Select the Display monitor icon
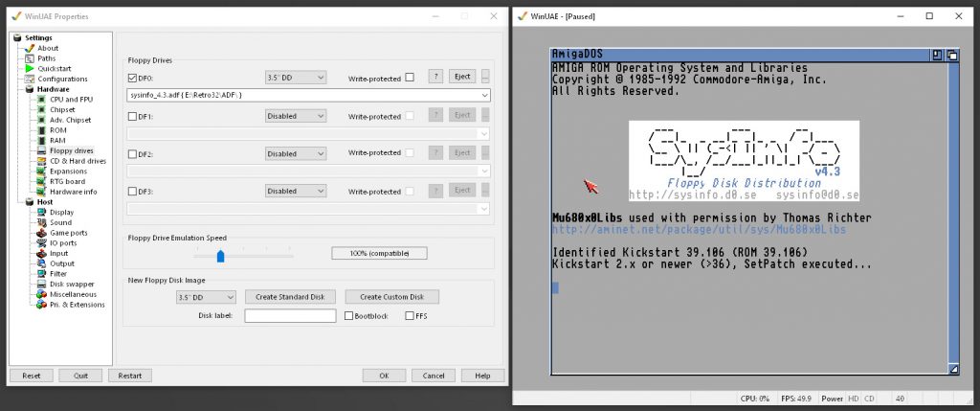This screenshot has height=411, width=980. tap(41, 212)
